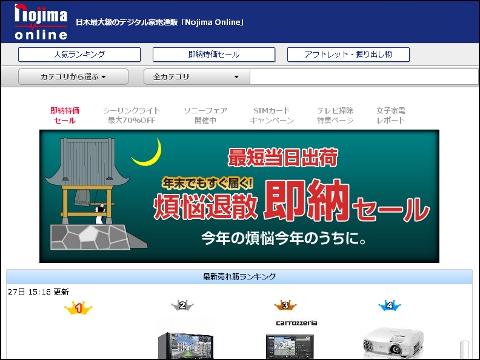Click the gold number 1 crown icon

pos(78,308)
